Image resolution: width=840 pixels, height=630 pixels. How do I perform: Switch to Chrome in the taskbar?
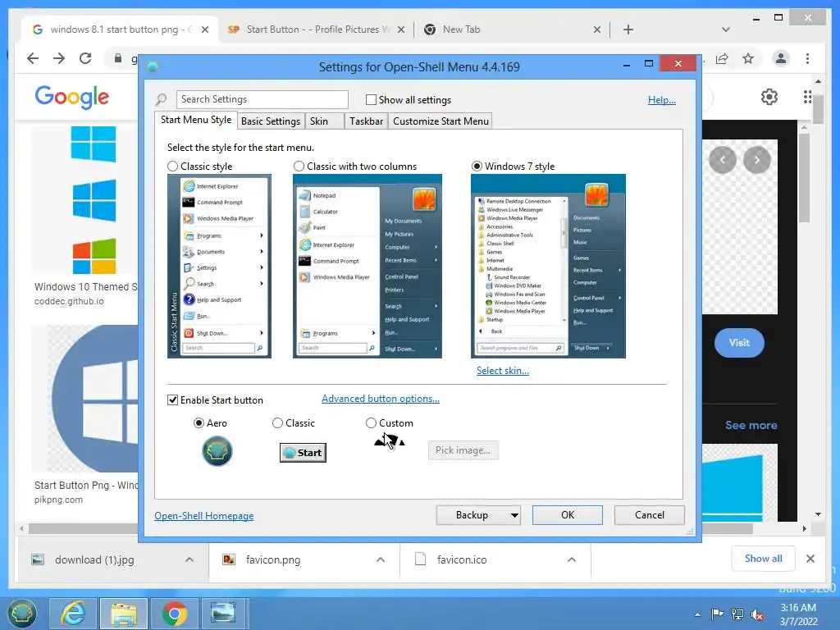click(x=175, y=614)
